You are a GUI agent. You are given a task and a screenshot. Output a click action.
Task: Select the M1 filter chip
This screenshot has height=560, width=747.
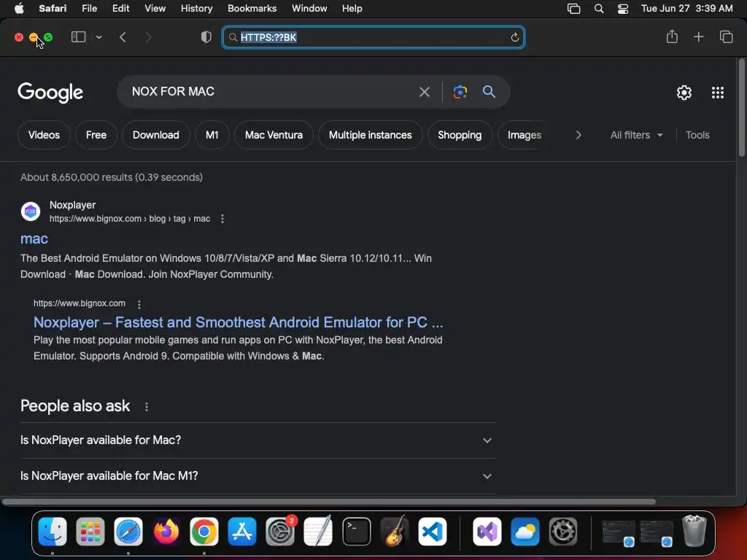(212, 135)
